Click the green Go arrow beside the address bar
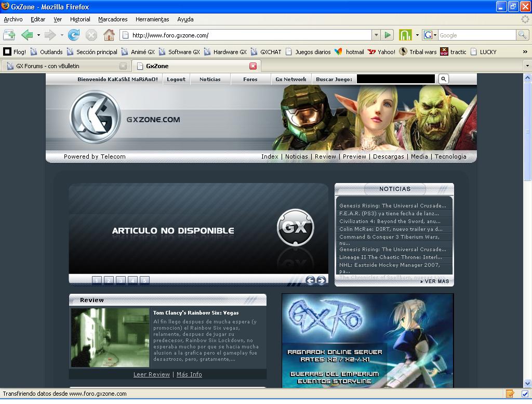 pyautogui.click(x=387, y=35)
